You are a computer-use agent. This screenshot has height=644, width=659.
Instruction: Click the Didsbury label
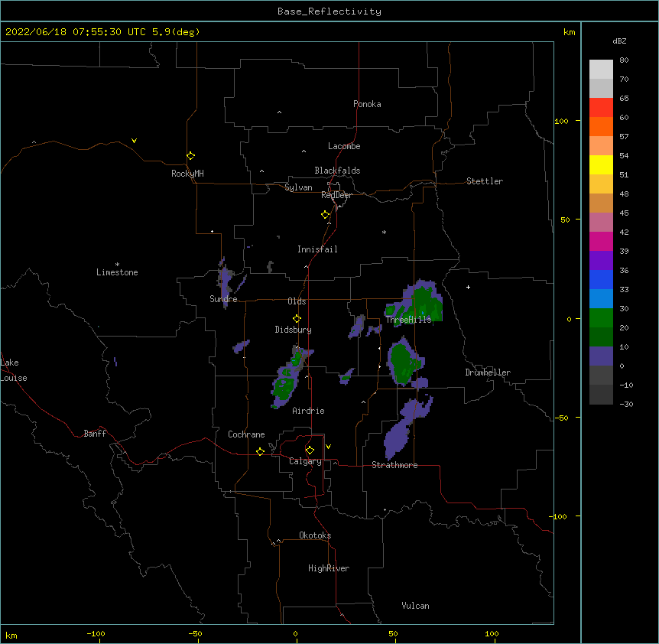(294, 330)
